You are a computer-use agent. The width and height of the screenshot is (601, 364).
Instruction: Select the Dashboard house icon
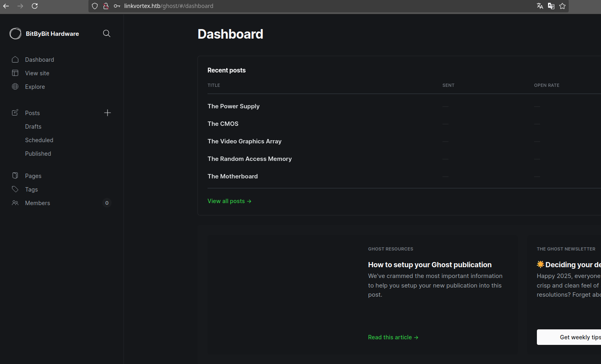point(15,59)
